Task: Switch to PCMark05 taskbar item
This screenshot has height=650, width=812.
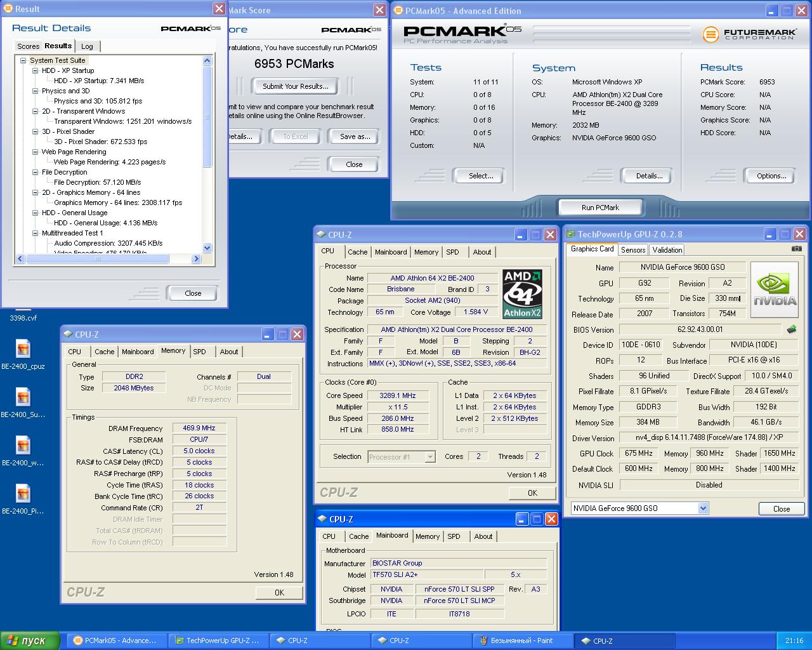Action: pos(117,640)
